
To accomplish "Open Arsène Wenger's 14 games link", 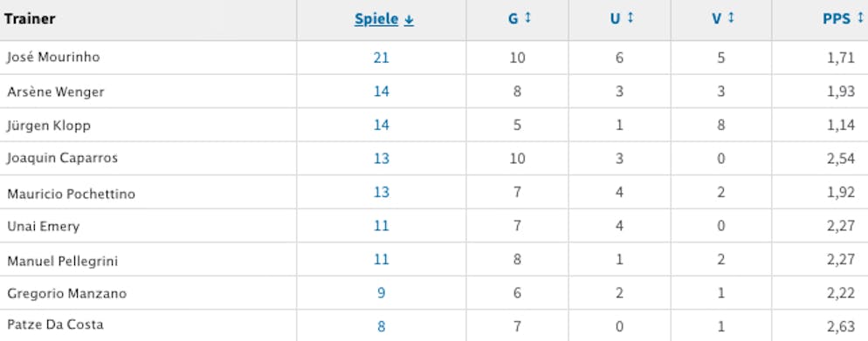I will tap(381, 92).
